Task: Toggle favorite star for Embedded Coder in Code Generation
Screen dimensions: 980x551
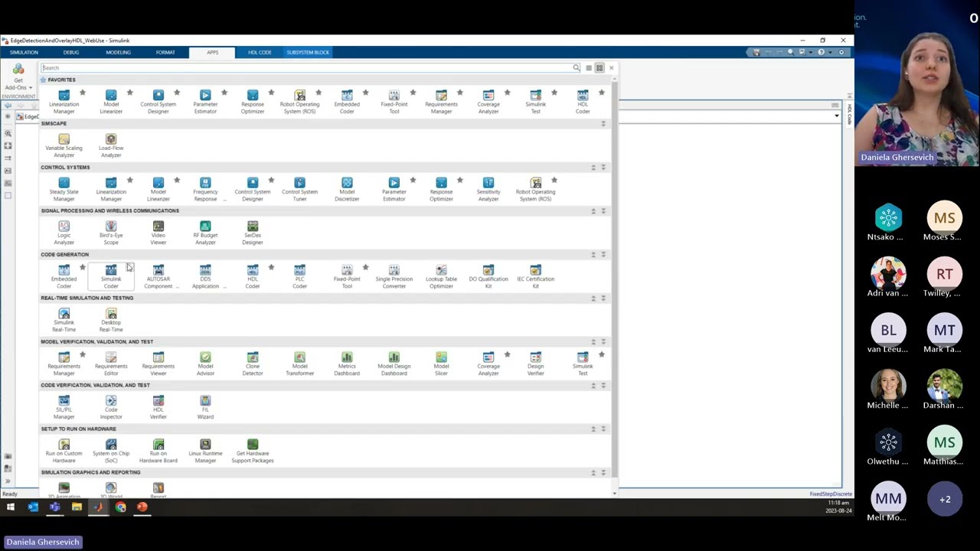Action: (x=83, y=267)
